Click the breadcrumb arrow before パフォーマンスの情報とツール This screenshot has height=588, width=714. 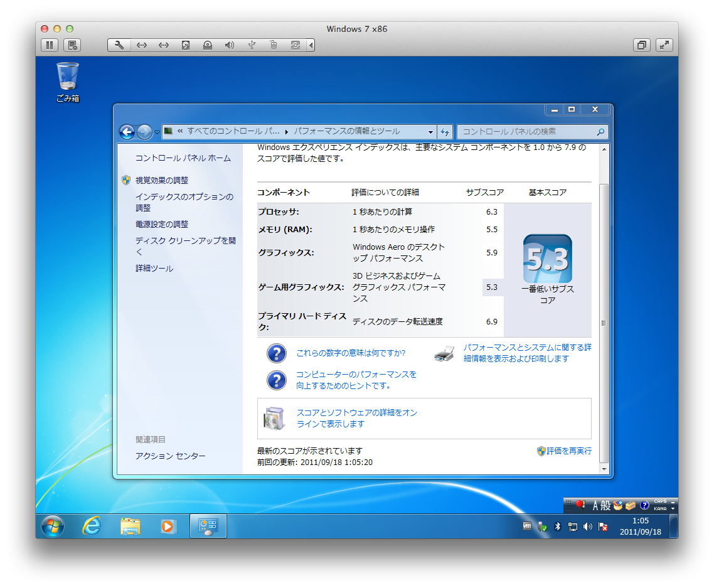(x=287, y=132)
